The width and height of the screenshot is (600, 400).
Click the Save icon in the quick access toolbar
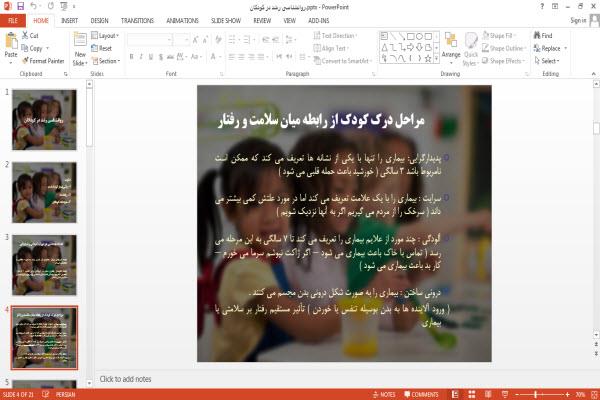coord(20,7)
